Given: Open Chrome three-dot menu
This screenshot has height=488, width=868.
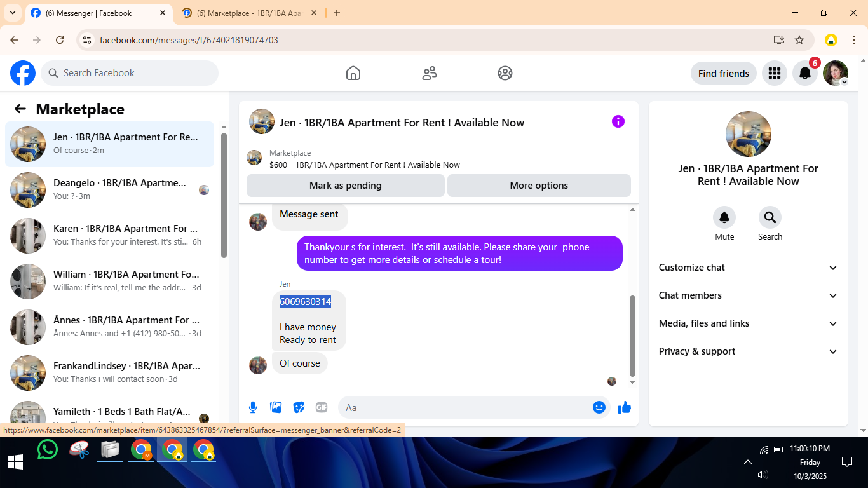Looking at the screenshot, I should tap(854, 40).
